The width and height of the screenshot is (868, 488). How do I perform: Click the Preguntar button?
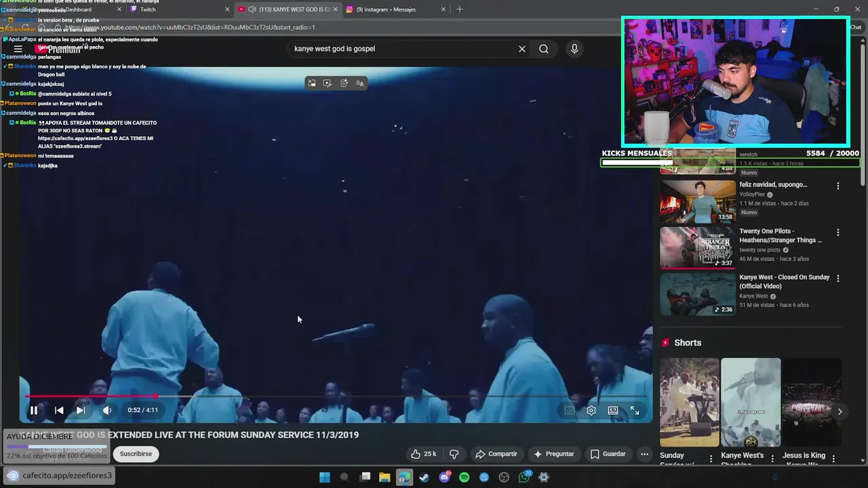(x=554, y=454)
